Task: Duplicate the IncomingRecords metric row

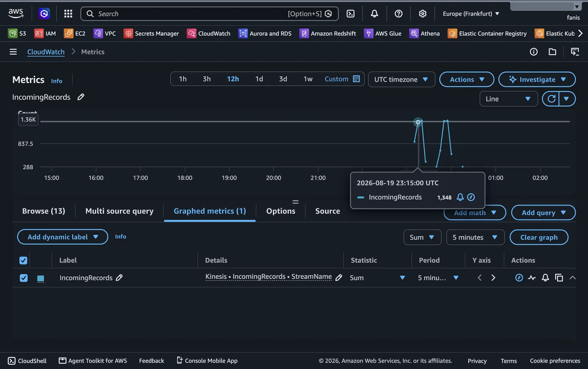Action: [559, 278]
